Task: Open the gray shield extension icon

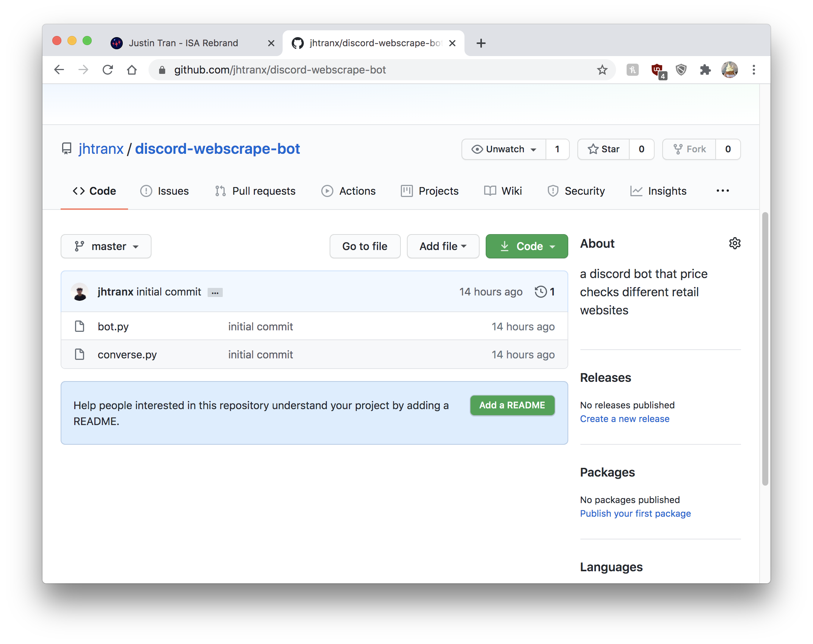Action: (x=681, y=70)
